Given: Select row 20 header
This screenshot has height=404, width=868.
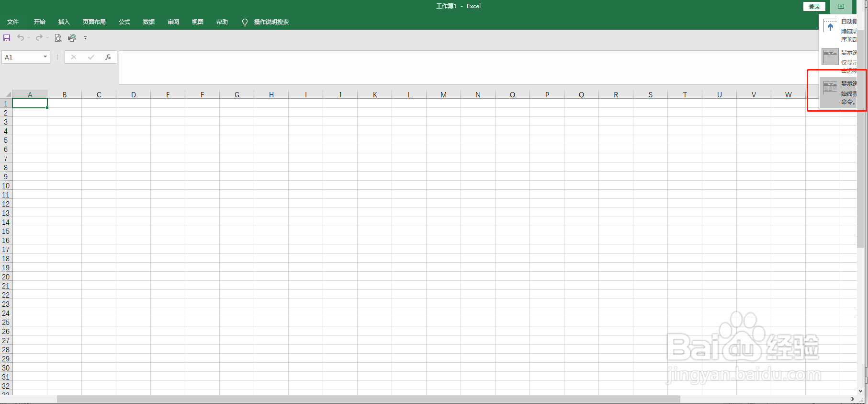Looking at the screenshot, I should coord(6,277).
